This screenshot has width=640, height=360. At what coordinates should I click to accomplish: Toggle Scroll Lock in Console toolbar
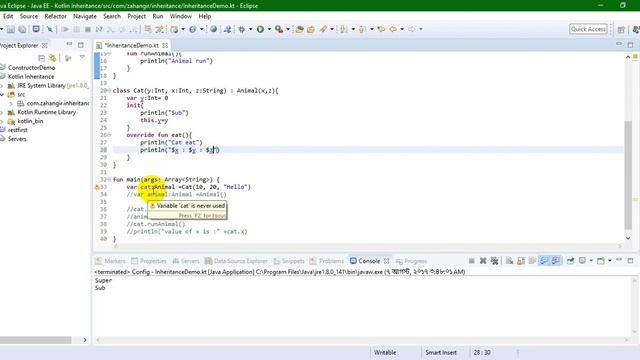point(521,261)
